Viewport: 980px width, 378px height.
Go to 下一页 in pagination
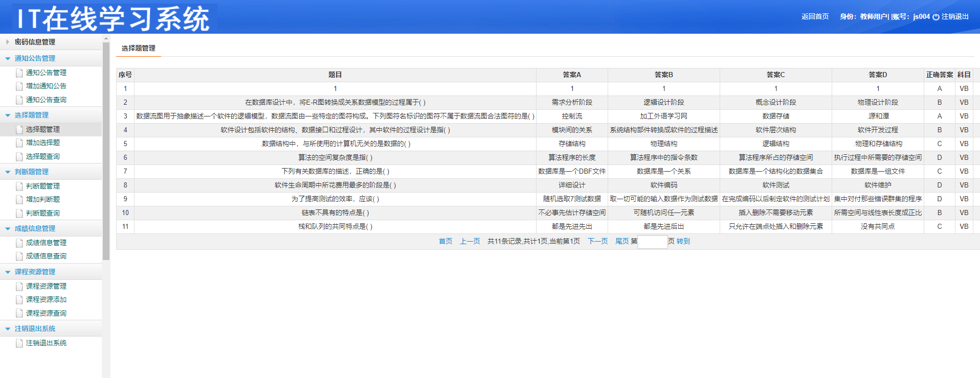coord(598,241)
